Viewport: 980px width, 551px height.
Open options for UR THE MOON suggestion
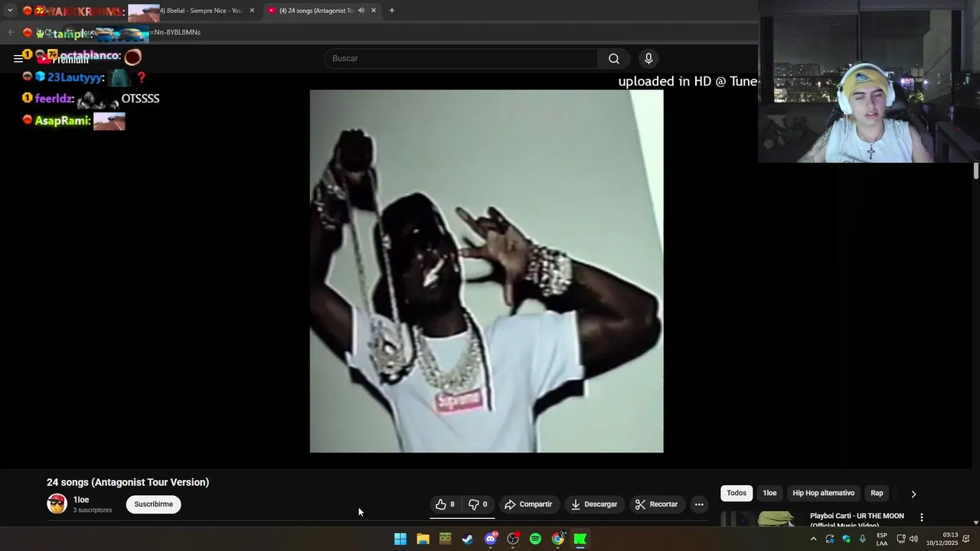coord(922,517)
